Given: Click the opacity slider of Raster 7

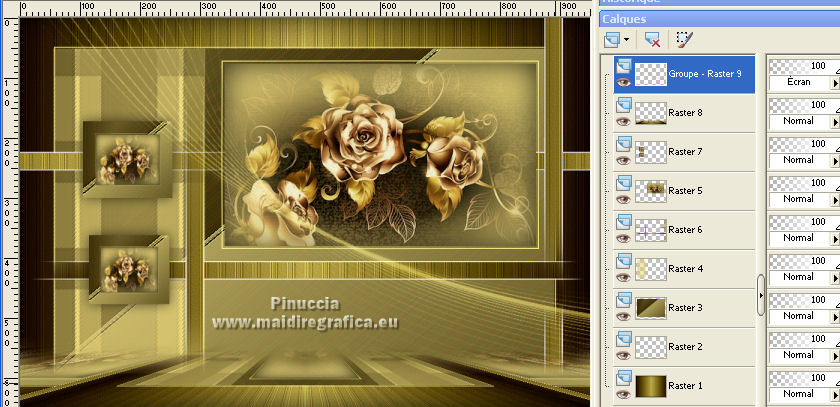Looking at the screenshot, I should [804, 145].
